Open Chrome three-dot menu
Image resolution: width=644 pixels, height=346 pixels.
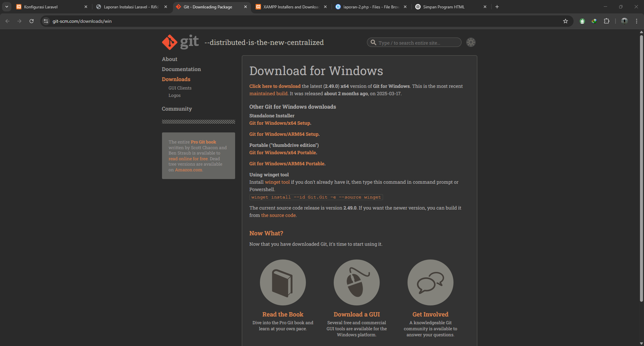tap(636, 21)
